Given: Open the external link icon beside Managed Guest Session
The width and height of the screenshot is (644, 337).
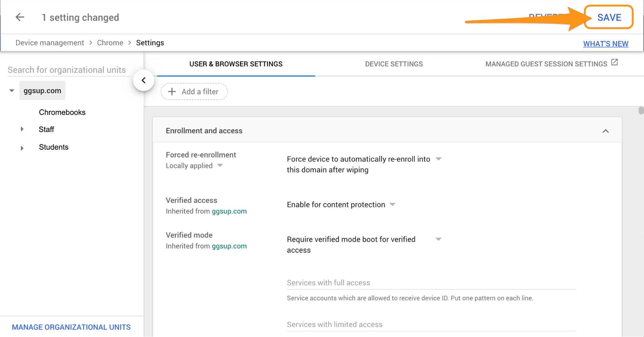Looking at the screenshot, I should [615, 62].
